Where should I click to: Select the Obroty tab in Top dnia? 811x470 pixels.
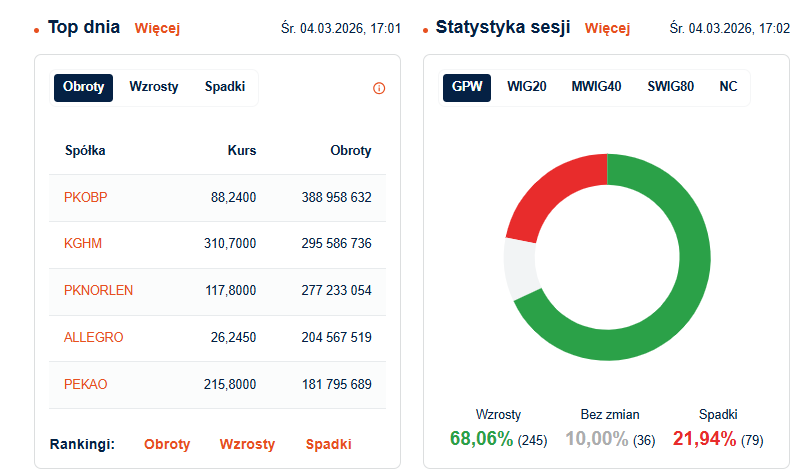click(x=83, y=87)
